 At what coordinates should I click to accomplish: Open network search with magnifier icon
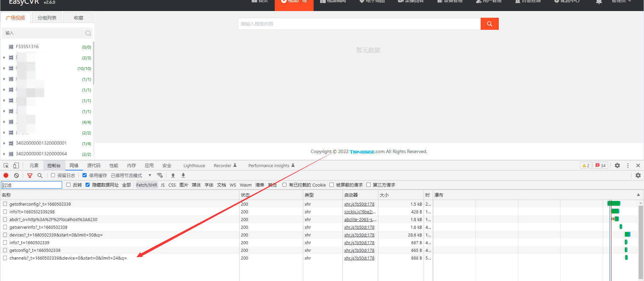pos(40,175)
